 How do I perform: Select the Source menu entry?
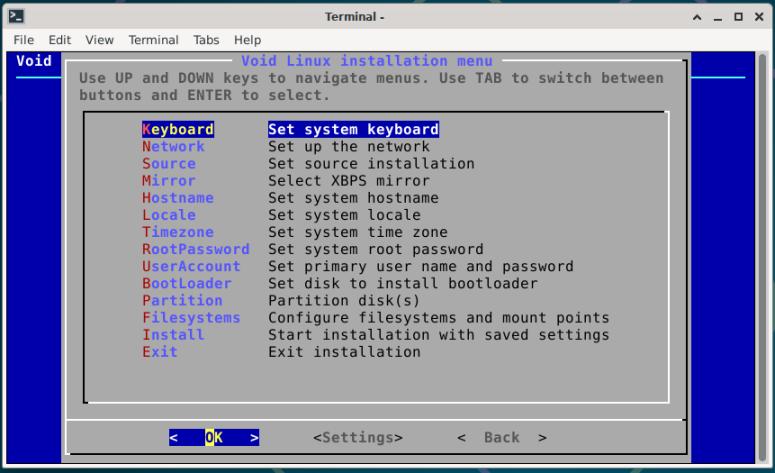click(x=169, y=164)
